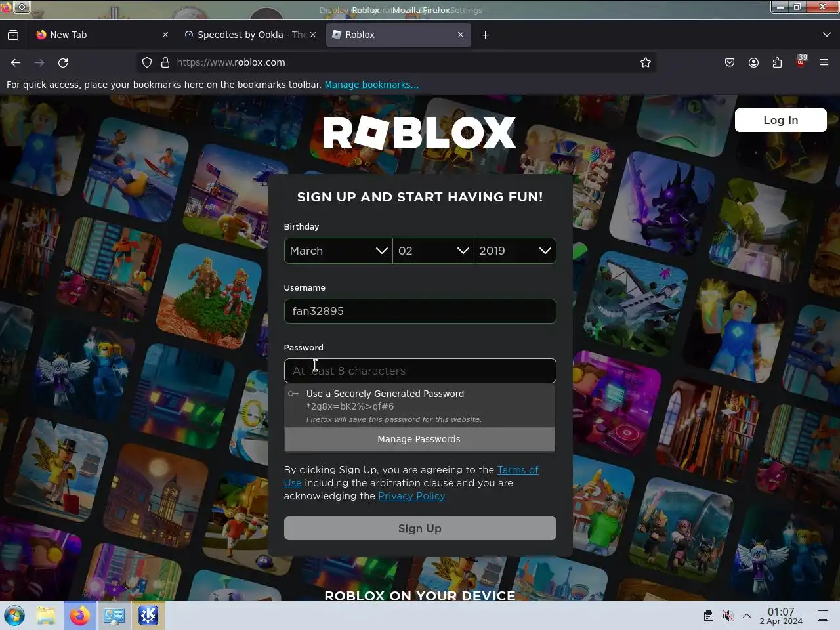Viewport: 840px width, 630px height.
Task: Open the clipboard tray icon
Action: point(709,616)
